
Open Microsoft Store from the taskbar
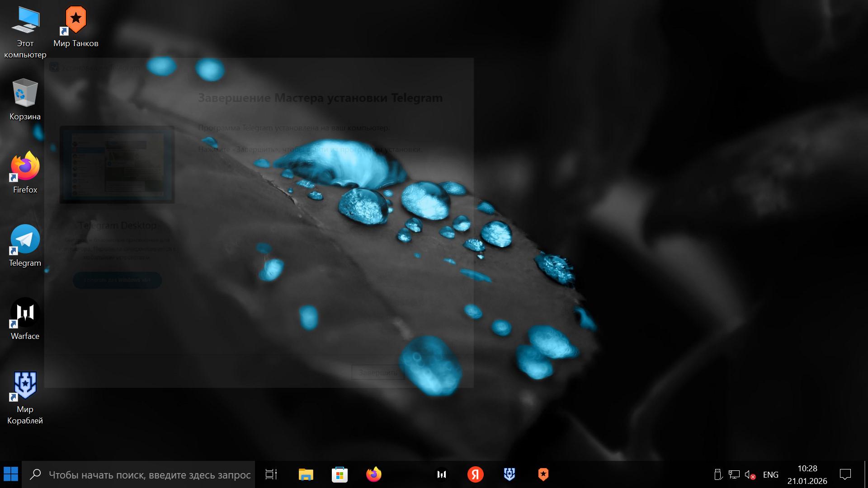pyautogui.click(x=340, y=474)
